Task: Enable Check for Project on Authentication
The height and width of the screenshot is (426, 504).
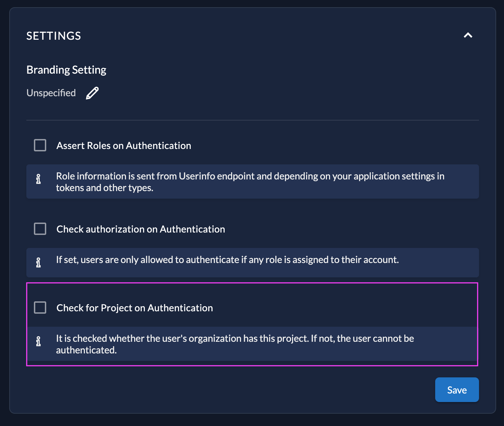Action: click(x=40, y=308)
